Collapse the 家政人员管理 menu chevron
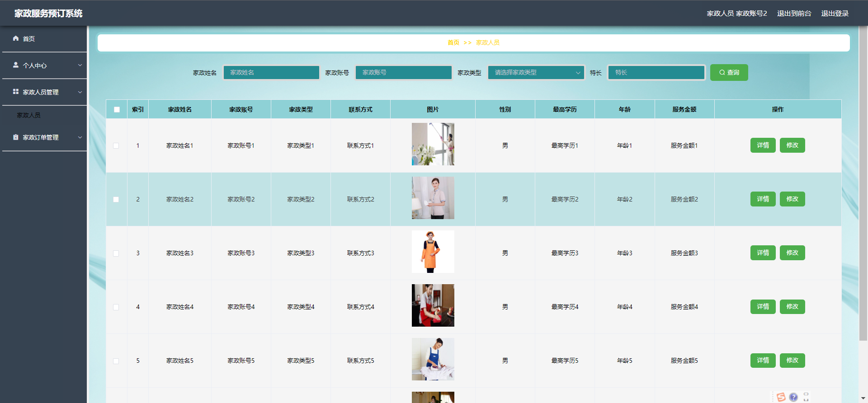This screenshot has width=868, height=403. click(x=80, y=92)
